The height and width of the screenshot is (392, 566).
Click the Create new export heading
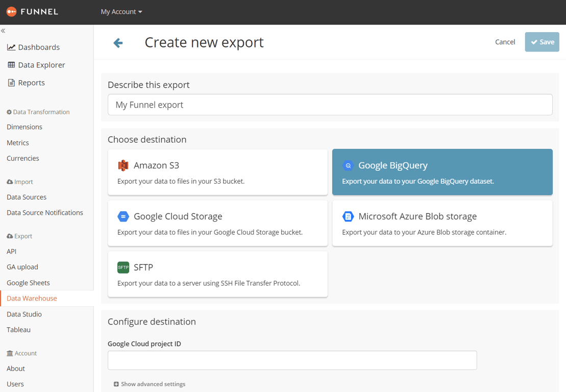(x=204, y=42)
